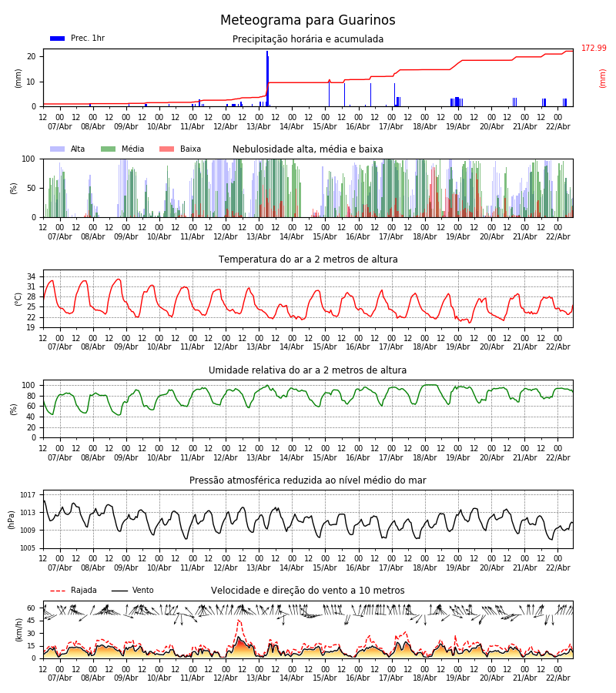The image size is (616, 693).
Task: Click the Alta cloud legend swatch
Action: coord(57,149)
